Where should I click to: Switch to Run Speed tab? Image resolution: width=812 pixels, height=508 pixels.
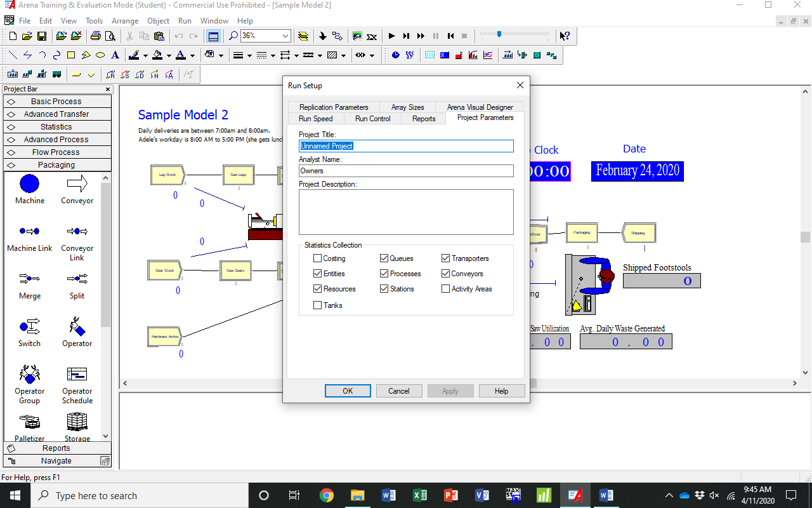pyautogui.click(x=316, y=119)
